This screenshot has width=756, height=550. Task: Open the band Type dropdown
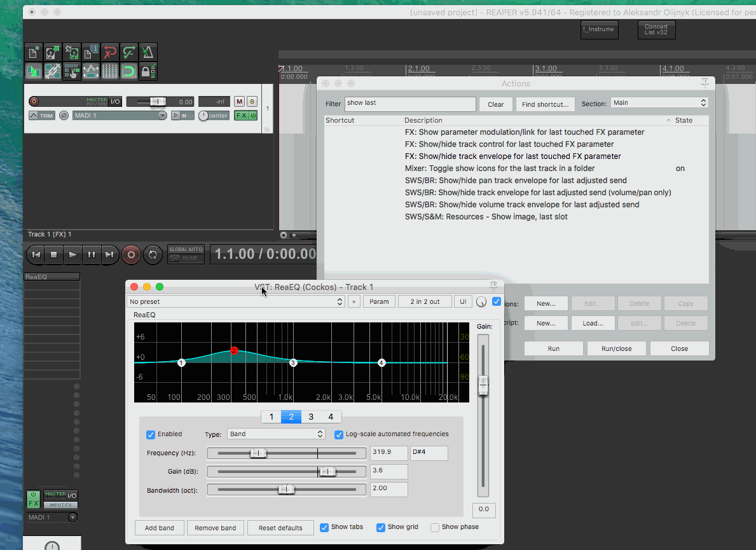click(x=275, y=434)
